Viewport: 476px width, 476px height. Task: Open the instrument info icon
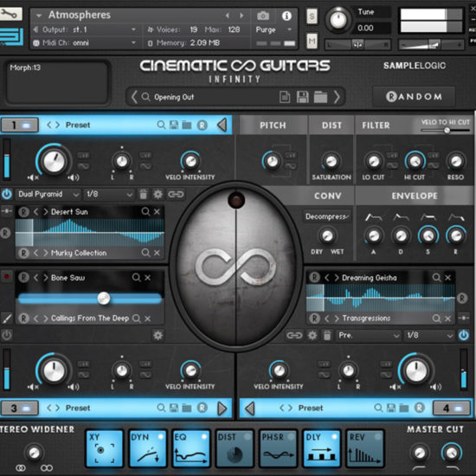pos(286,16)
